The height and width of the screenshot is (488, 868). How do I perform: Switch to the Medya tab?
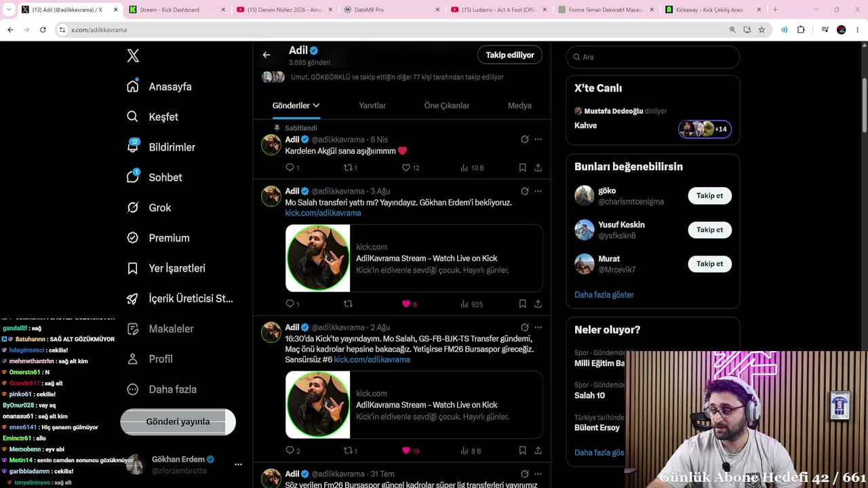click(519, 105)
